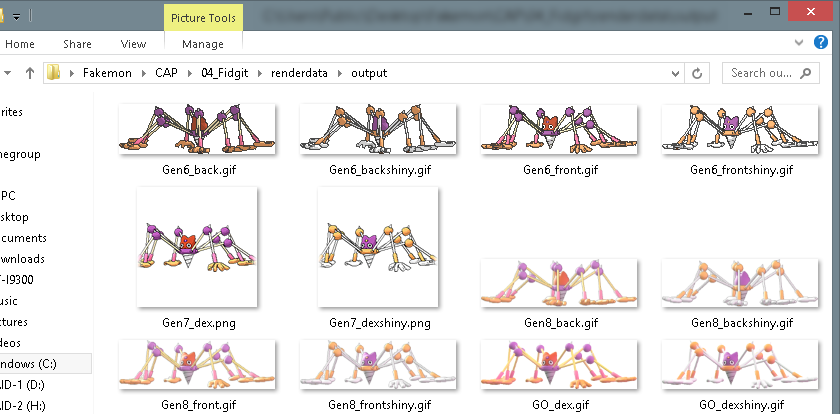
Task: Open the Quick Access Toolbar dropdown arrow
Action: pos(17,17)
